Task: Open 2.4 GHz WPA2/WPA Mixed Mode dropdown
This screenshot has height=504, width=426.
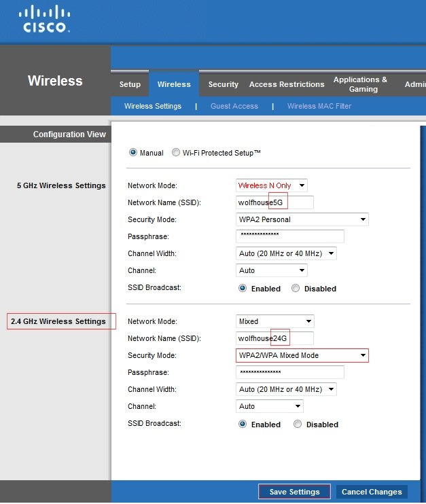Action: (302, 355)
